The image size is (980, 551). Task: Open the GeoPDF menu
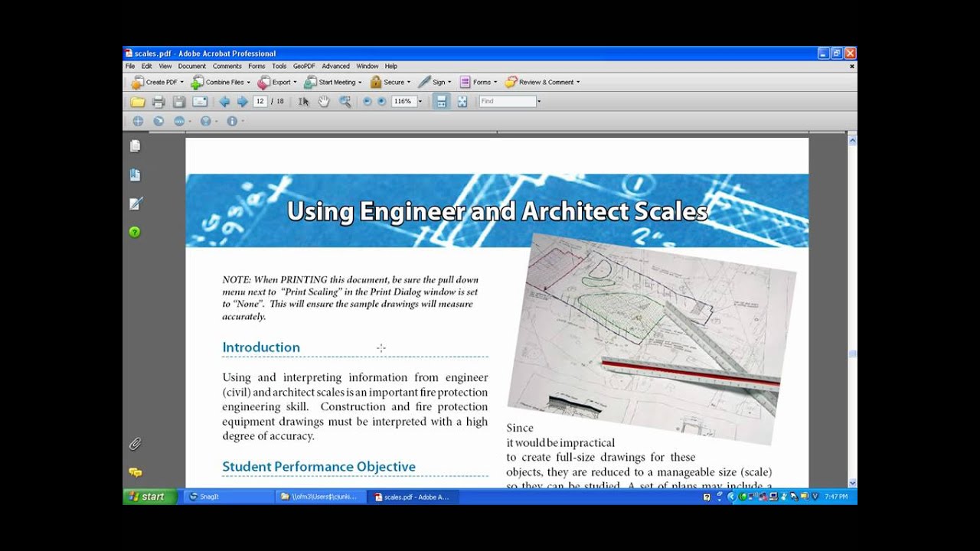(304, 67)
